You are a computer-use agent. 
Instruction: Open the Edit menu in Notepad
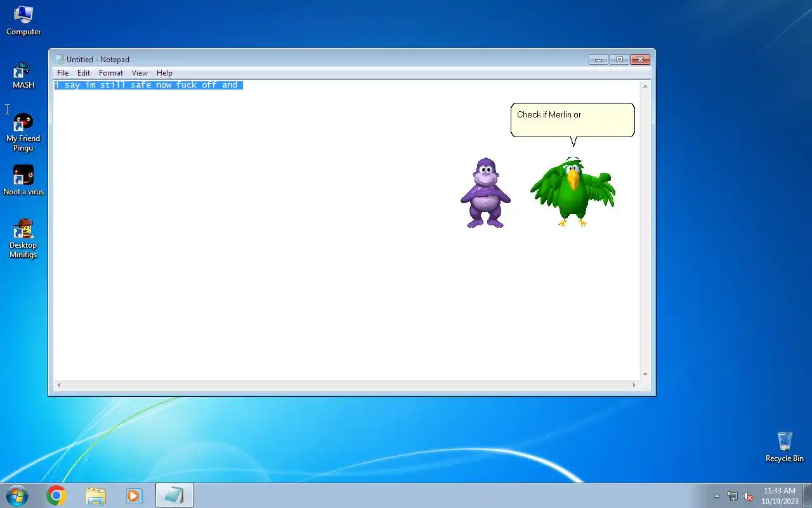tap(84, 73)
